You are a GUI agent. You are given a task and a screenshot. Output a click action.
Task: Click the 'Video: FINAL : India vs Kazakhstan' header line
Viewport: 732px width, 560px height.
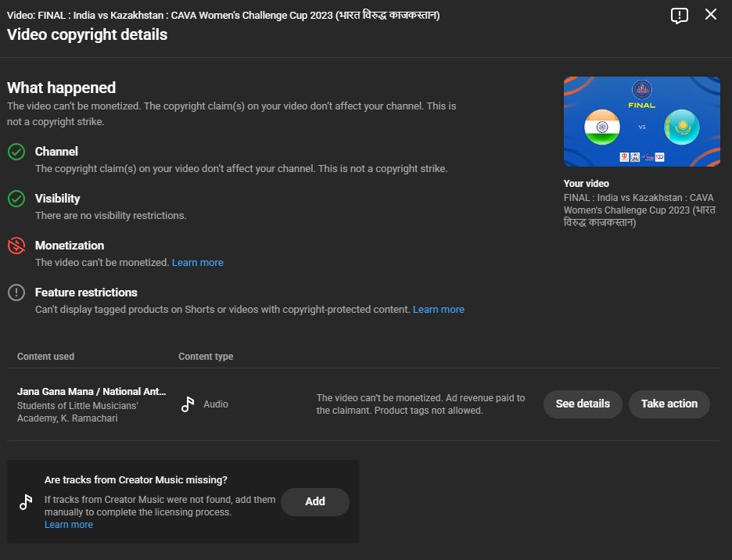click(x=223, y=16)
